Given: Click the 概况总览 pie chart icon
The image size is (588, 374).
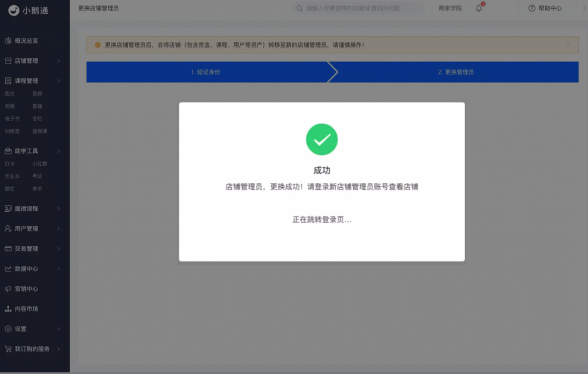Looking at the screenshot, I should 8,41.
